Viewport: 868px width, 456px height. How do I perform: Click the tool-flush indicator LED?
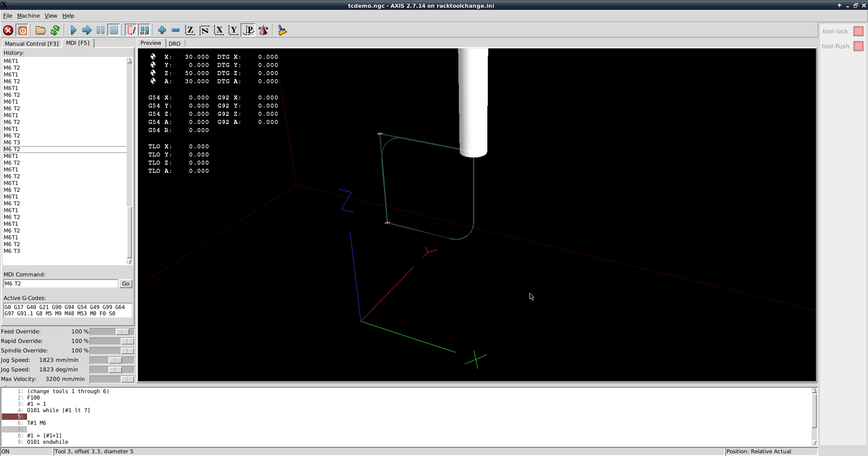[x=859, y=46]
